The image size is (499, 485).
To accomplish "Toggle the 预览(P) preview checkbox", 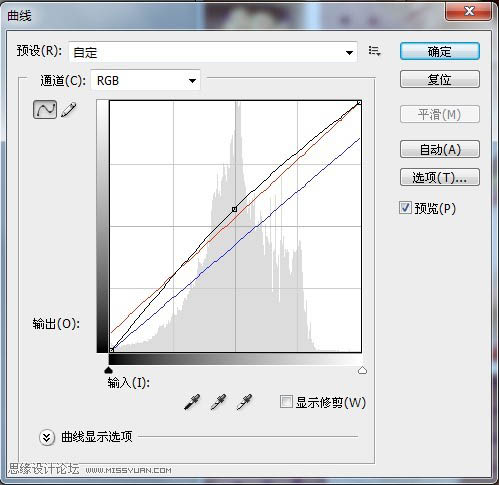I will pyautogui.click(x=405, y=208).
